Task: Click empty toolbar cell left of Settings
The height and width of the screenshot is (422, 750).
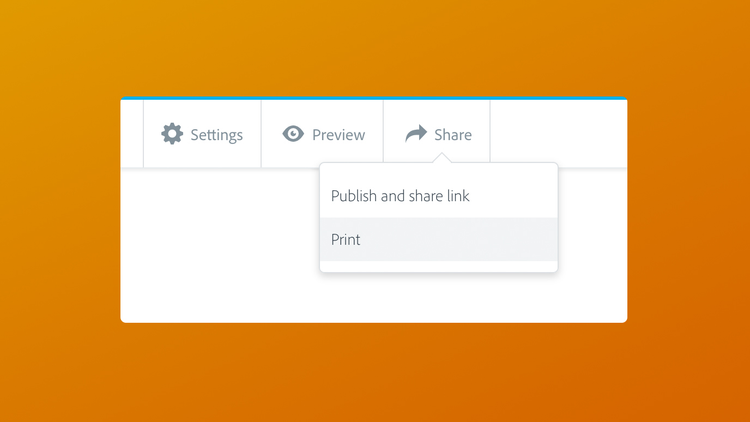Action: click(132, 134)
